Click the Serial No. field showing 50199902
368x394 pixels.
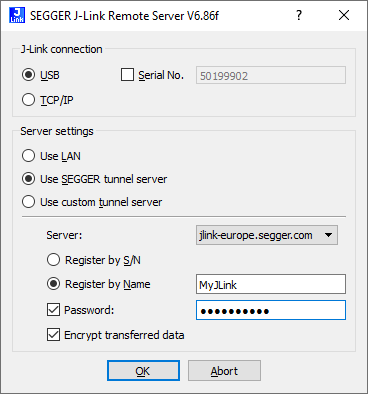(271, 75)
